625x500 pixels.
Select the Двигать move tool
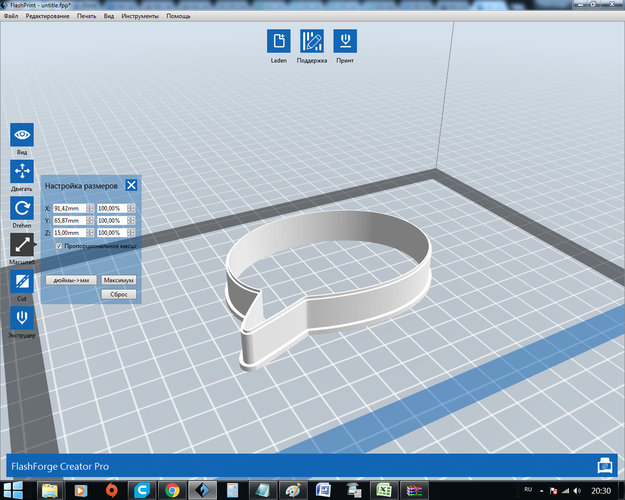pos(22,171)
